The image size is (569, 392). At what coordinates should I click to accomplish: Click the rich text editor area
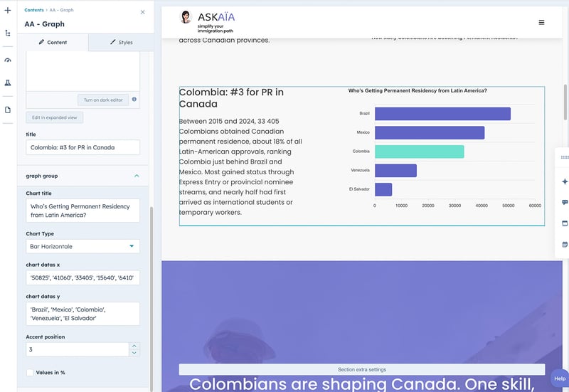(x=83, y=72)
